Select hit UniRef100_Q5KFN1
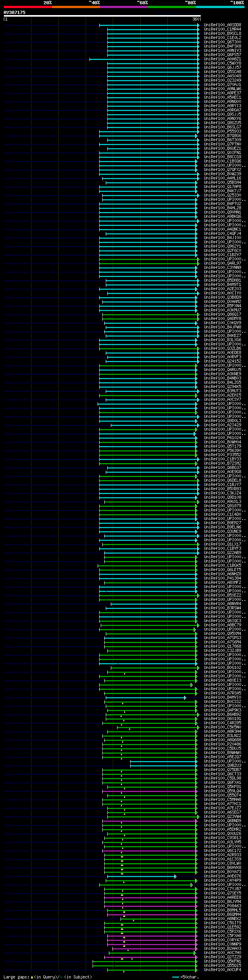The width and height of the screenshot is (248, 980). 222,961
